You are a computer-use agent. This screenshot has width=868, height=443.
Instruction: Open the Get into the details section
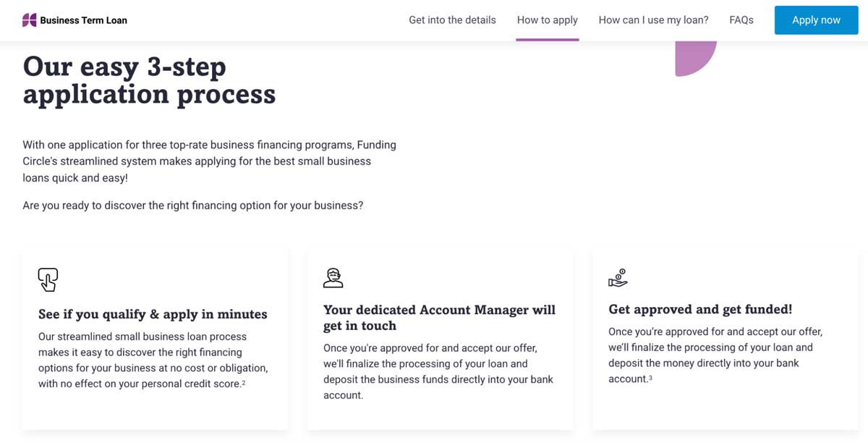[452, 20]
